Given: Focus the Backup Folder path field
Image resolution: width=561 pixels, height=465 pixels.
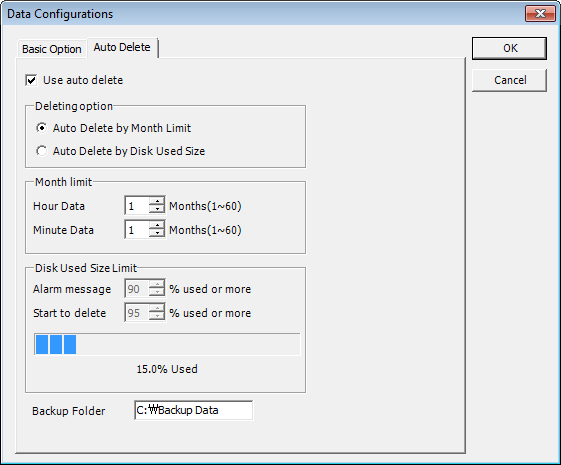Looking at the screenshot, I should 194,410.
